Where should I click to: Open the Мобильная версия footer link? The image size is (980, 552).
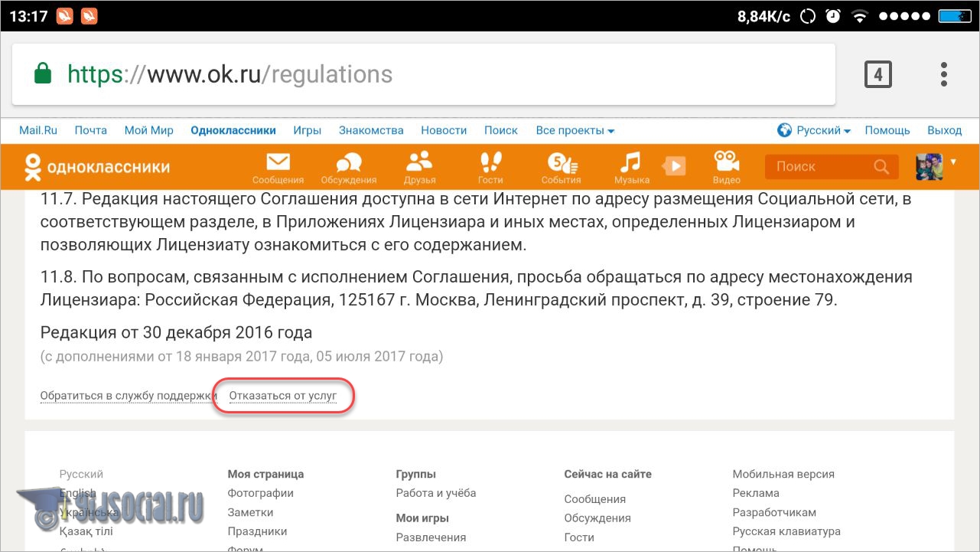pos(783,474)
